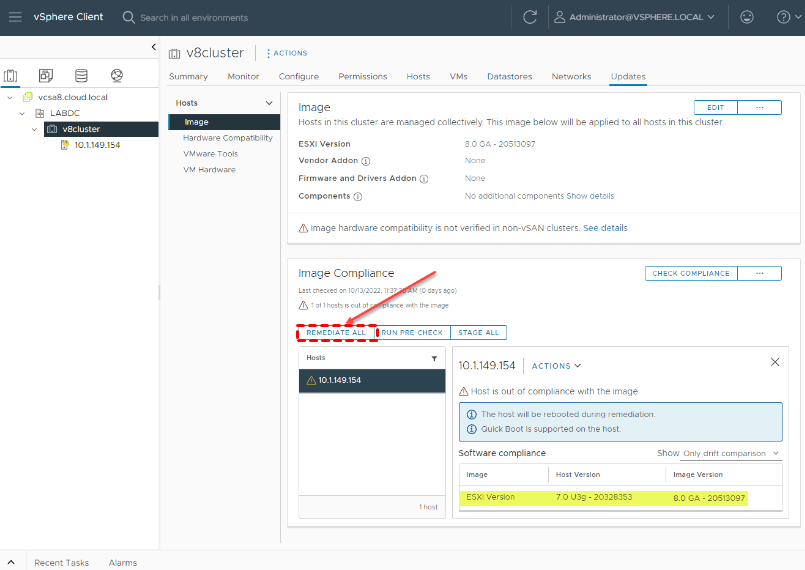Screen dimensions: 805x570
Task: Open the Datastores tab
Action: point(509,76)
